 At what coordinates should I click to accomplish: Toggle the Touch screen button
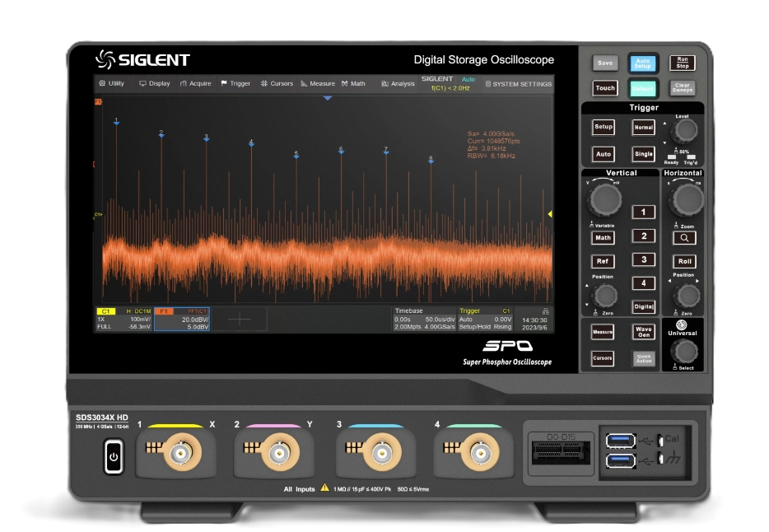[x=604, y=88]
